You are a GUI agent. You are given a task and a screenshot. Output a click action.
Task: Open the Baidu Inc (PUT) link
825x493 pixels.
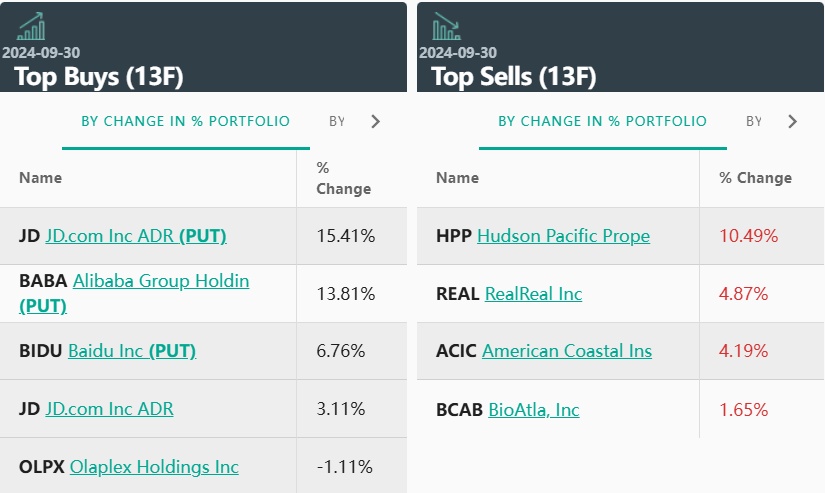coord(132,351)
